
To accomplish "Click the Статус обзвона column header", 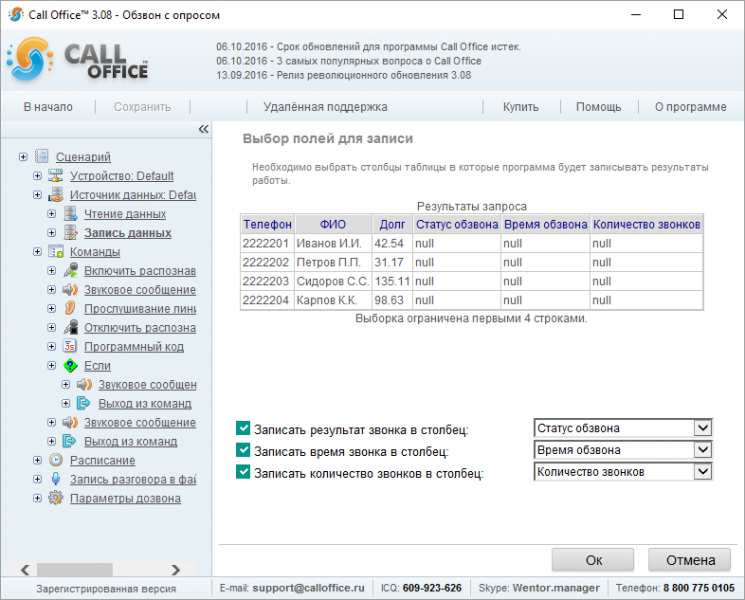I will tap(457, 224).
